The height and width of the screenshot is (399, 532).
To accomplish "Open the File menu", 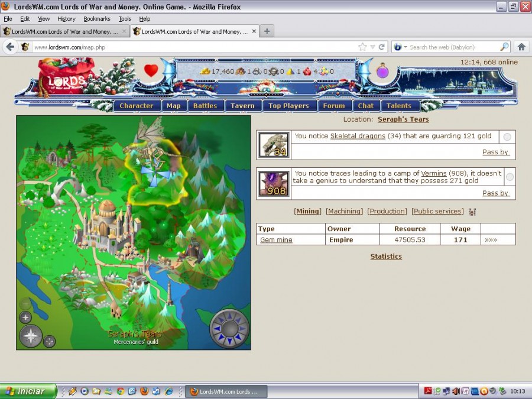I will (x=8, y=19).
